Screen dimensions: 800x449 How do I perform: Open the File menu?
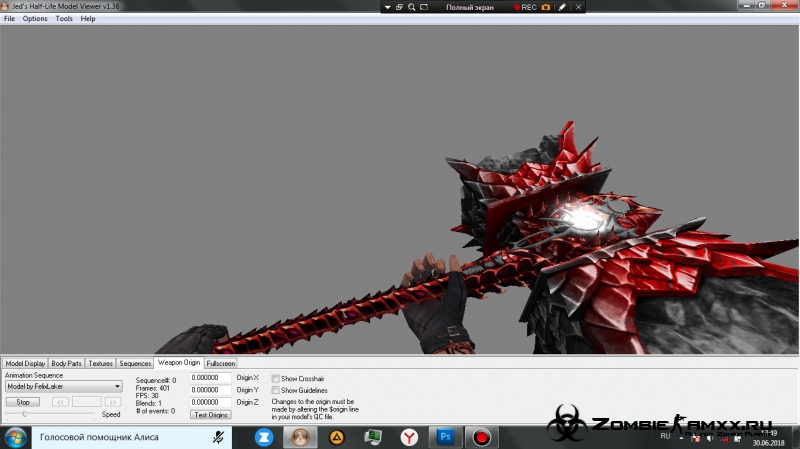click(x=9, y=18)
